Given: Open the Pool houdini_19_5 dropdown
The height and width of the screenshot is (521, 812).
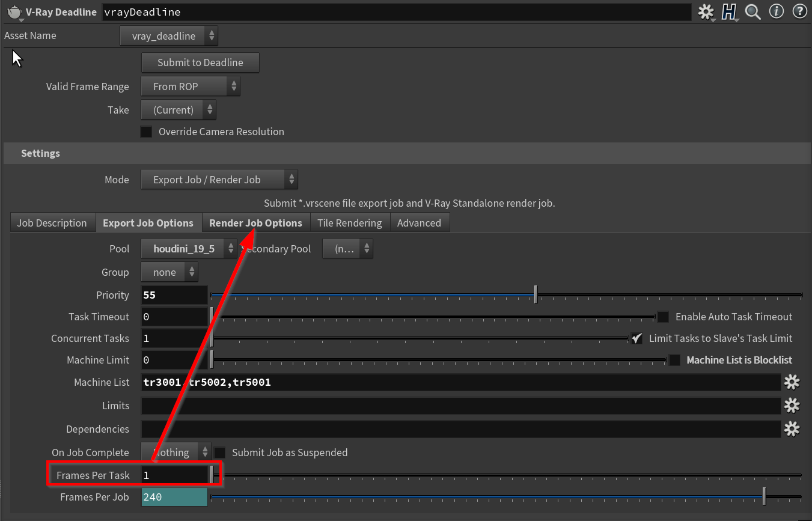Looking at the screenshot, I should [189, 248].
